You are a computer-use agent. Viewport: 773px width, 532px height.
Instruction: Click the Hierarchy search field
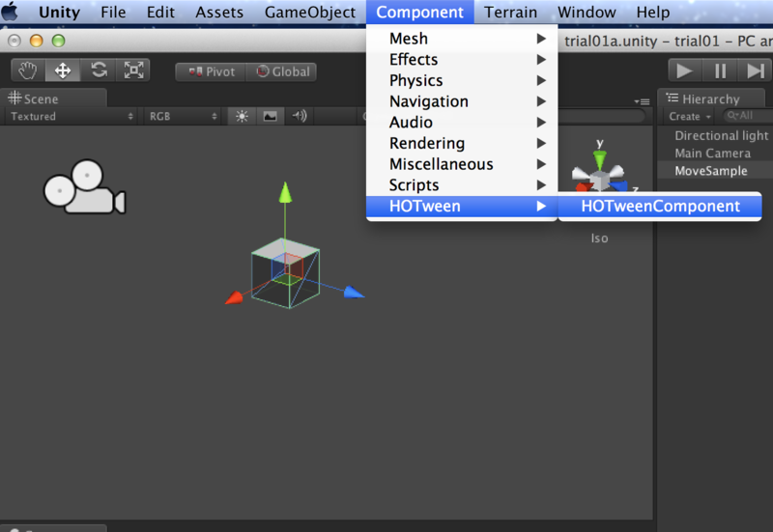pos(748,116)
